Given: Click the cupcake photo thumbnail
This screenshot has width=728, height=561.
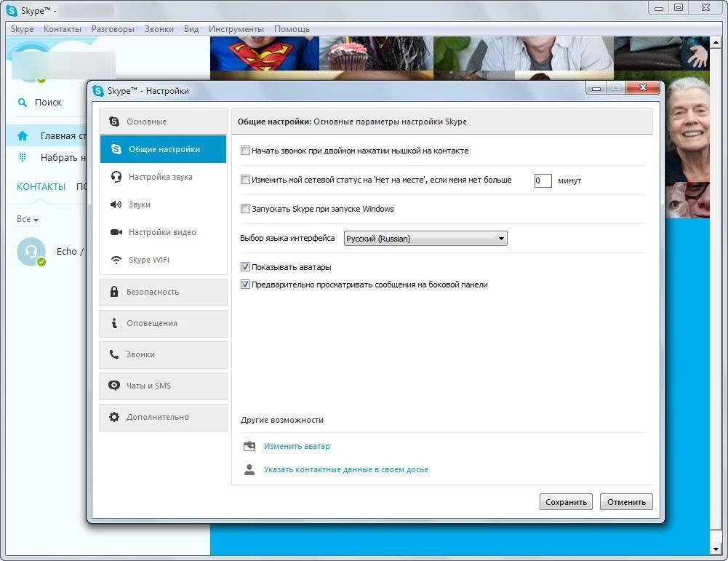Looking at the screenshot, I should point(376,53).
